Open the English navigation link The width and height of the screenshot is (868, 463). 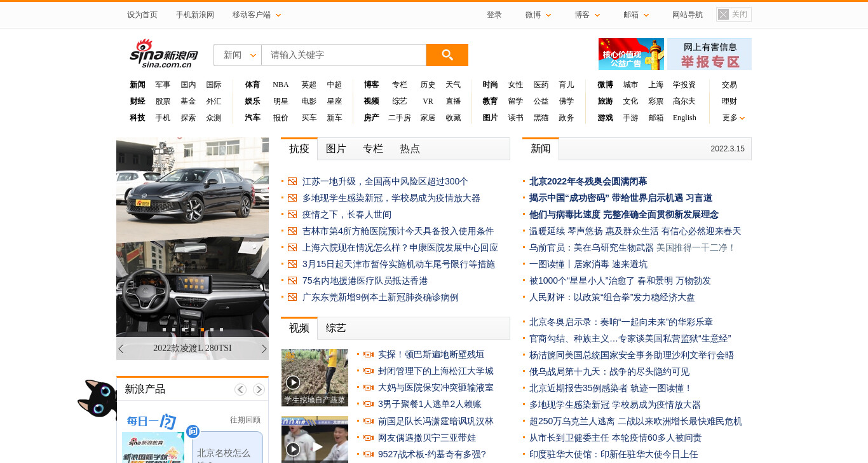684,118
